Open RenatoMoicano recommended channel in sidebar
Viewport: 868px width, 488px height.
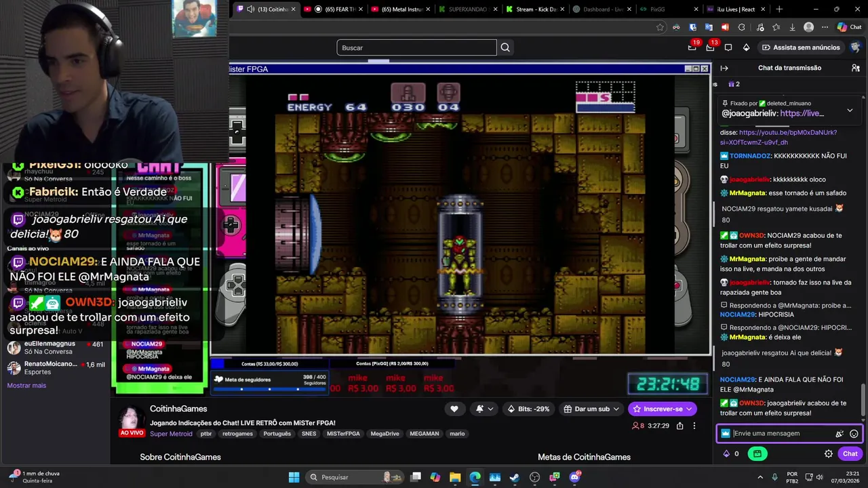[x=56, y=368]
